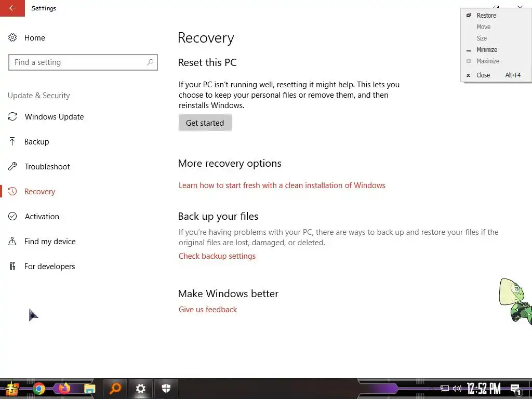
Task: Click Get started under Reset this PC
Action: pyautogui.click(x=205, y=123)
